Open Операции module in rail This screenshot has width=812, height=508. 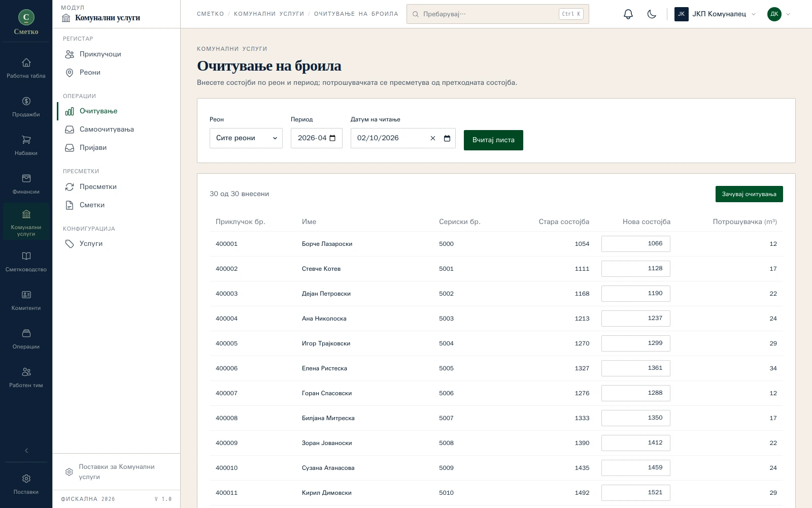click(x=26, y=339)
